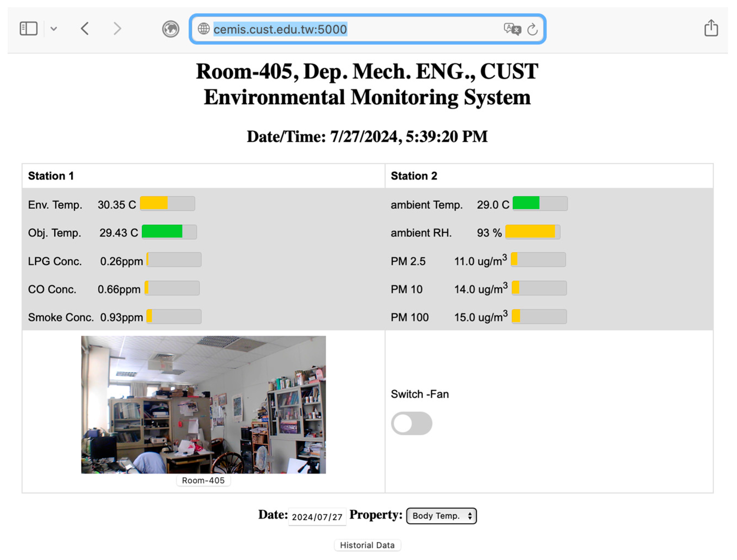Screen dimensions: 737x560
Task: Toggle the Switch-Fan switch
Action: (x=411, y=423)
